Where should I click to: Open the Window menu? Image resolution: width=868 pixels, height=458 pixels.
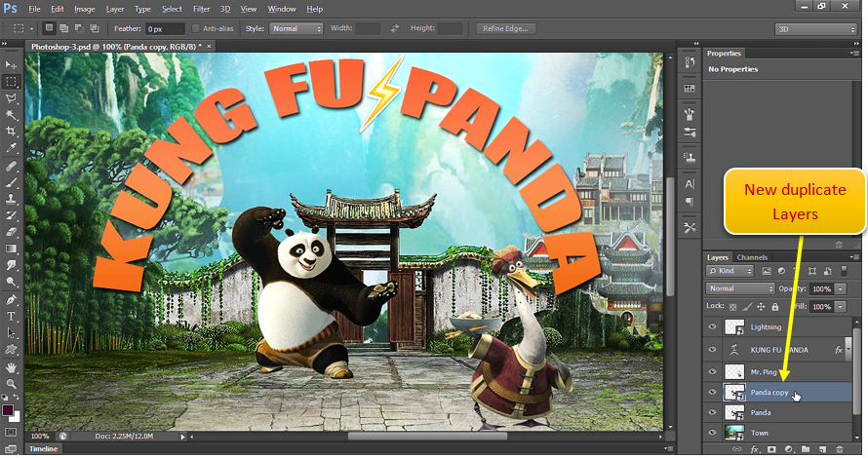tap(282, 9)
